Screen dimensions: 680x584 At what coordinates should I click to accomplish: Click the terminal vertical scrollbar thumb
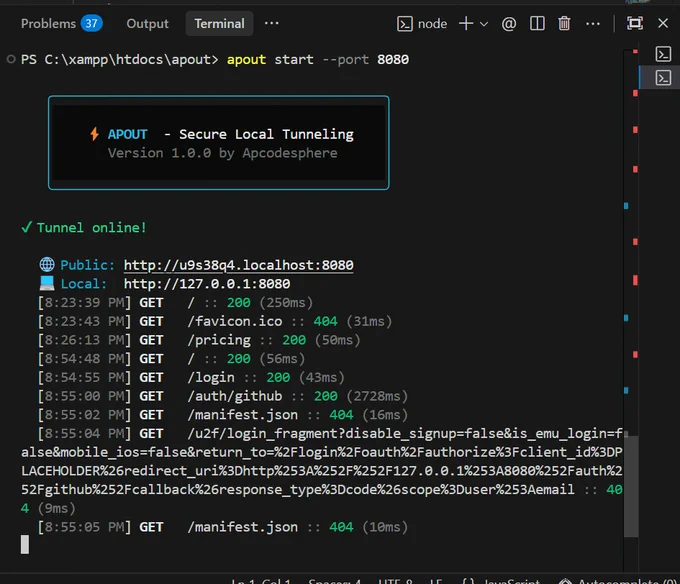point(631,486)
